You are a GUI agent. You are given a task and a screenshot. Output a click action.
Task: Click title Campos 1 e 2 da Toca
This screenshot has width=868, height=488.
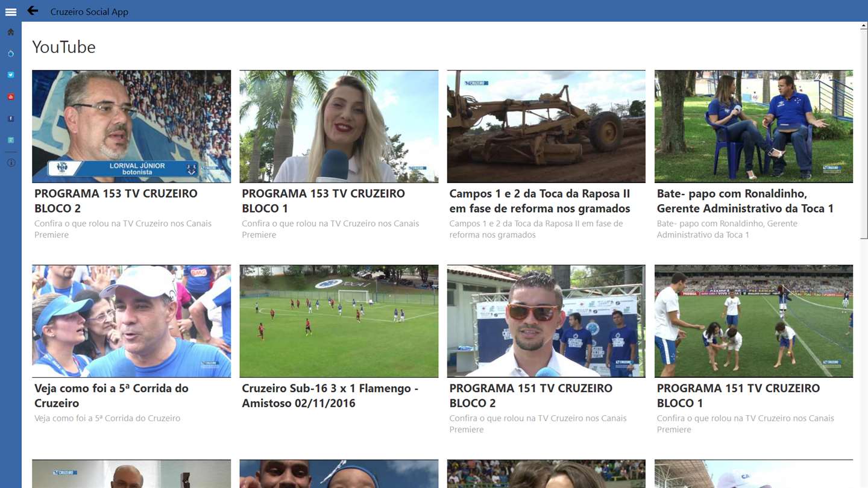[x=539, y=201]
